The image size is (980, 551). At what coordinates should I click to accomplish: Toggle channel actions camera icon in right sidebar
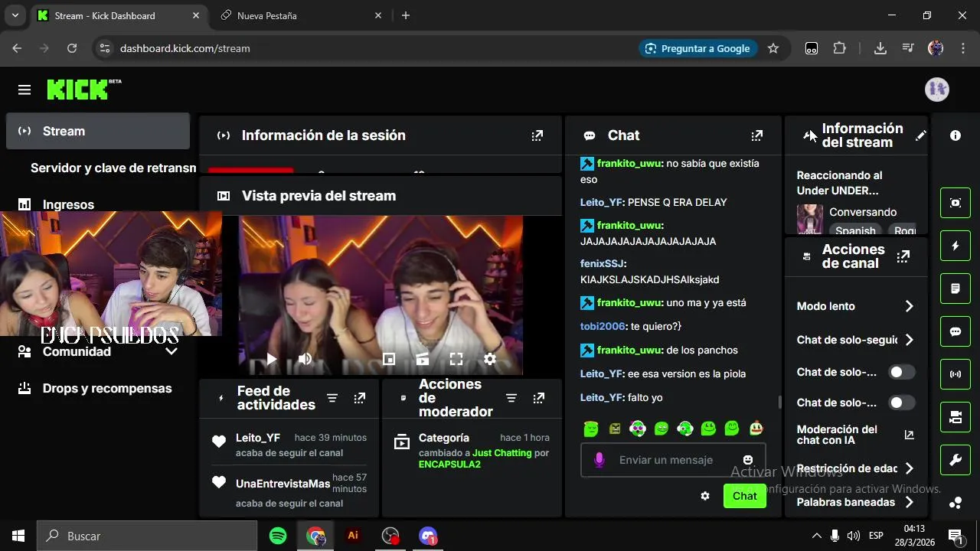pyautogui.click(x=955, y=417)
